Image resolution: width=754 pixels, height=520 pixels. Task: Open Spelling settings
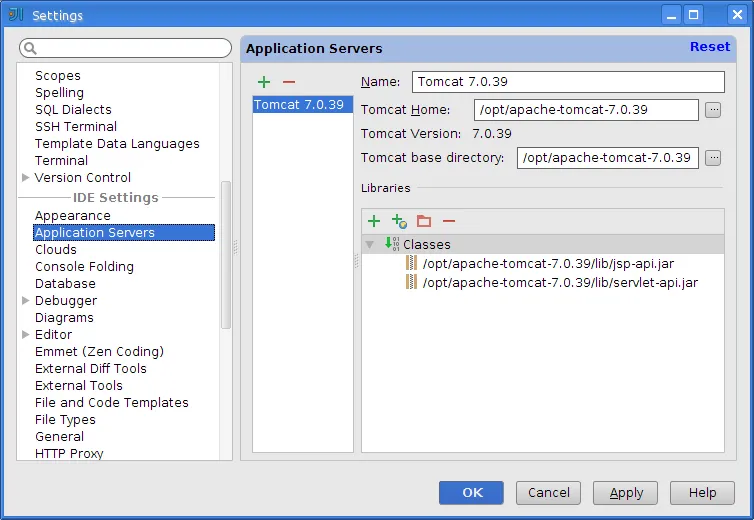[59, 92]
